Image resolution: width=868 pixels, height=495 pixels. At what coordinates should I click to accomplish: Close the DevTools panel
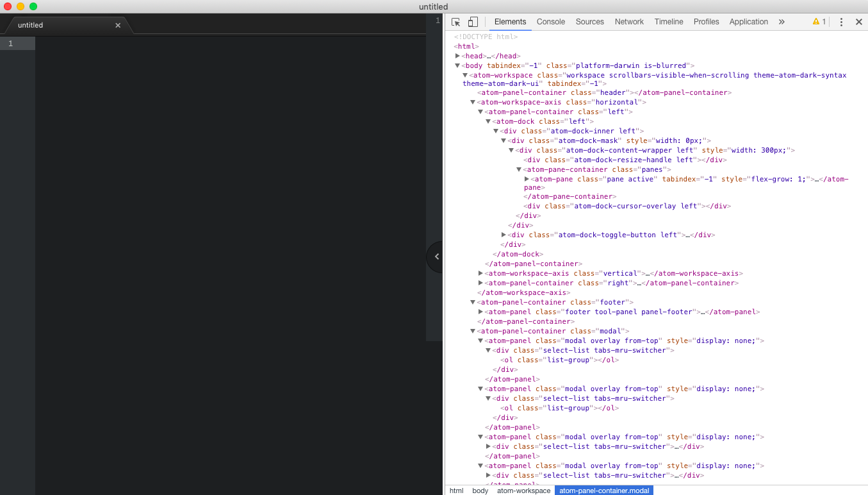pyautogui.click(x=859, y=22)
